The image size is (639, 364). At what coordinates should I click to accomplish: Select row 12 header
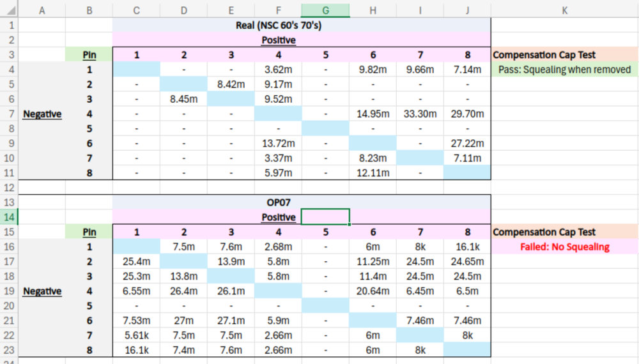[x=9, y=188]
